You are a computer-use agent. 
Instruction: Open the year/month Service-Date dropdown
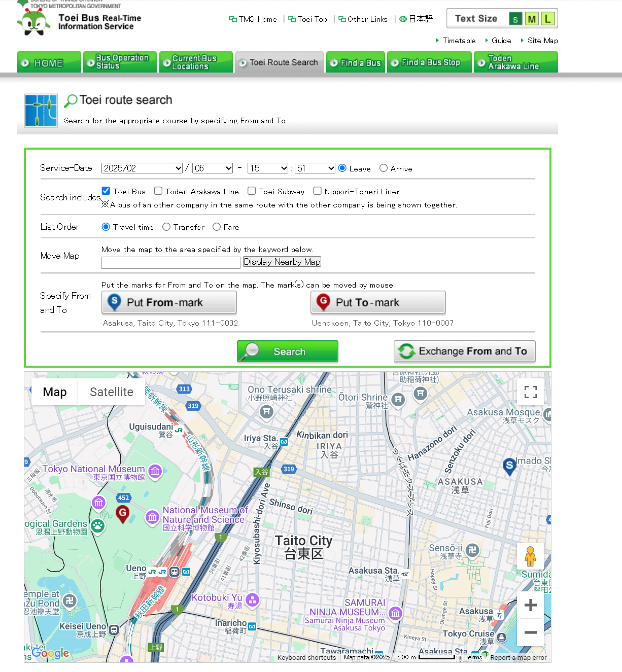pos(142,168)
